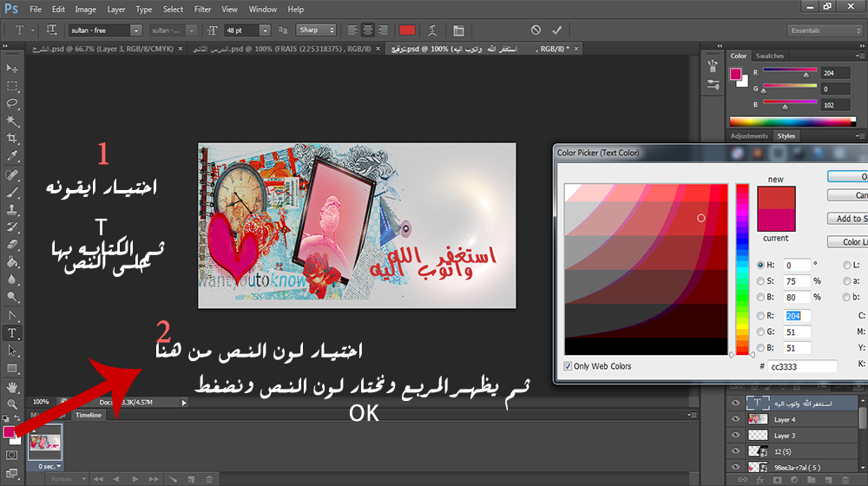Choose the Zoom tool magnifier
868x486 pixels.
tap(12, 404)
